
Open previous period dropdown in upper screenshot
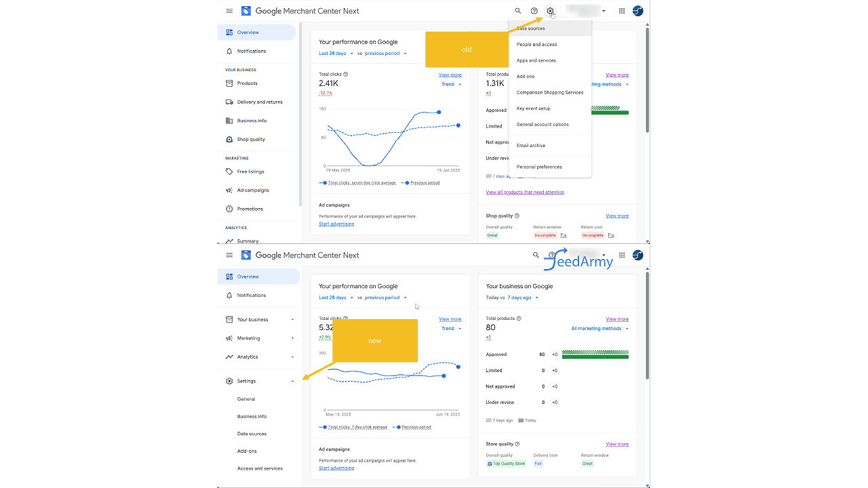coord(386,53)
